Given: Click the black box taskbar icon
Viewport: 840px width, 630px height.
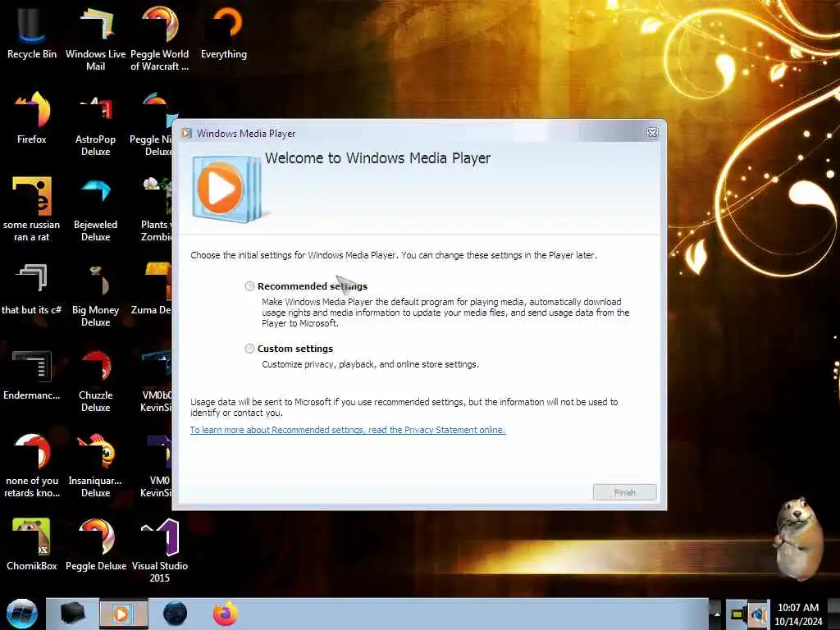Looking at the screenshot, I should coord(72,614).
